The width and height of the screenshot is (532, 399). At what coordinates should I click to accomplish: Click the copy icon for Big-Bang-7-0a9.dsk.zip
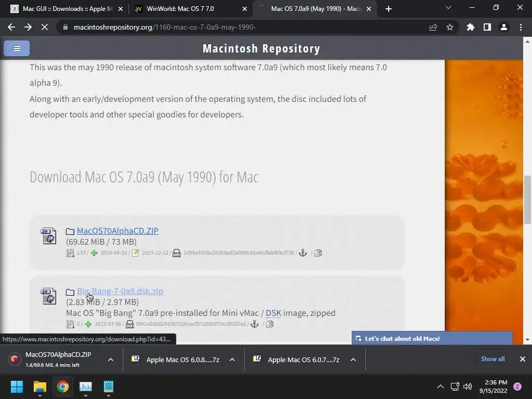(270, 324)
